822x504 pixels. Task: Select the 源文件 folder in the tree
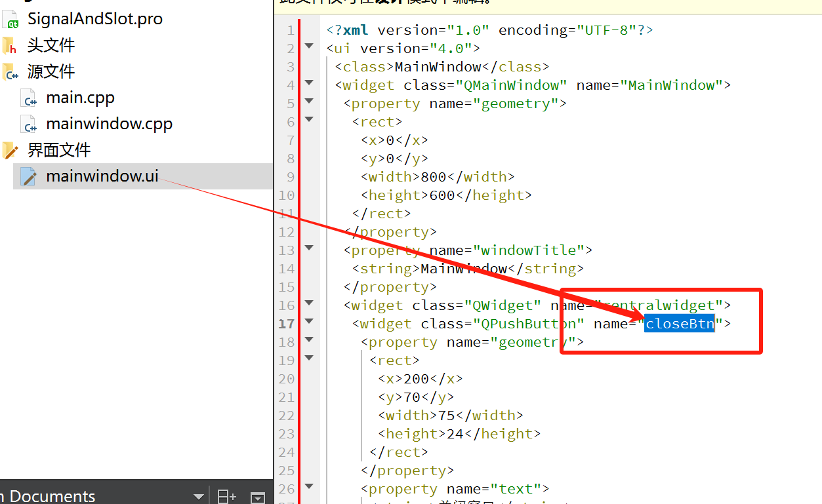click(51, 71)
